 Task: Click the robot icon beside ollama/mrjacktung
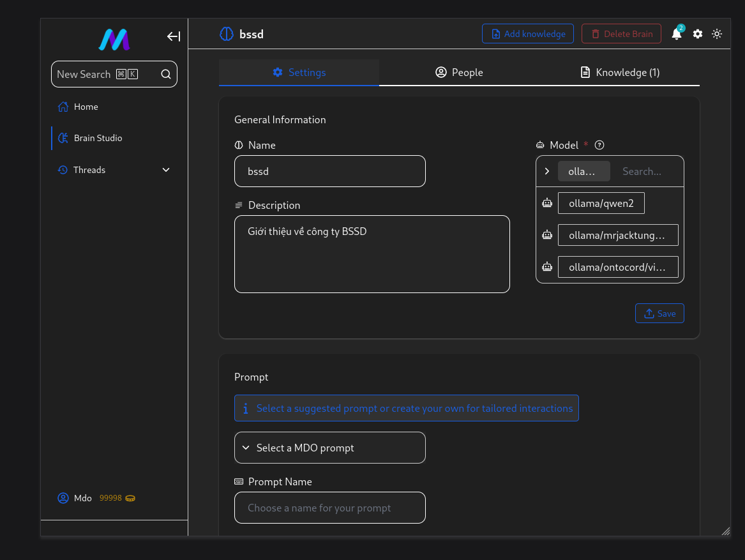[547, 235]
